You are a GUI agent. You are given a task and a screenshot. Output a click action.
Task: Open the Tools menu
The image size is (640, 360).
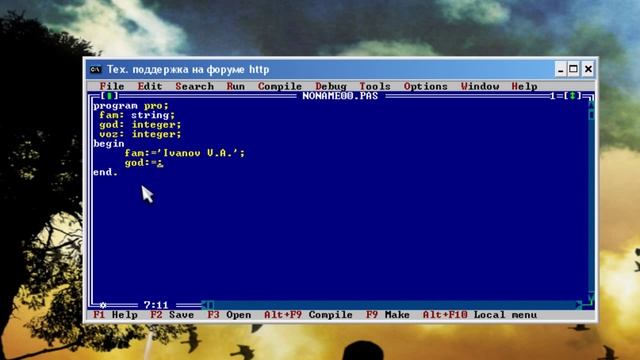[375, 86]
